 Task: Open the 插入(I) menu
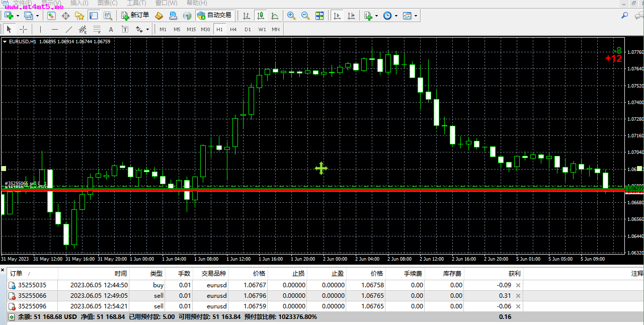pyautogui.click(x=79, y=3)
